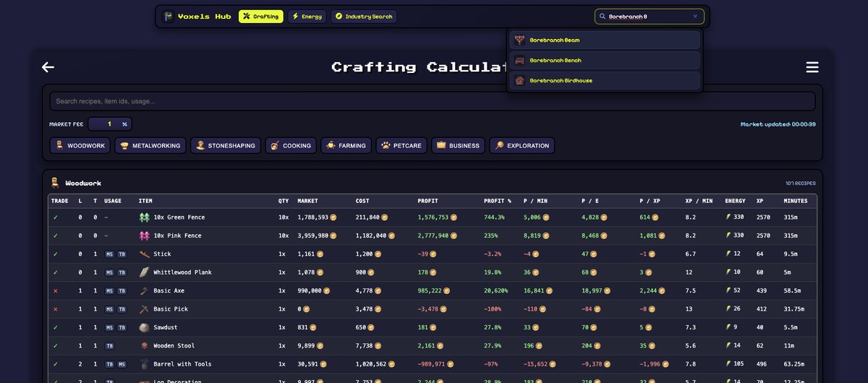Click the Woodwork section header icon

click(x=55, y=183)
